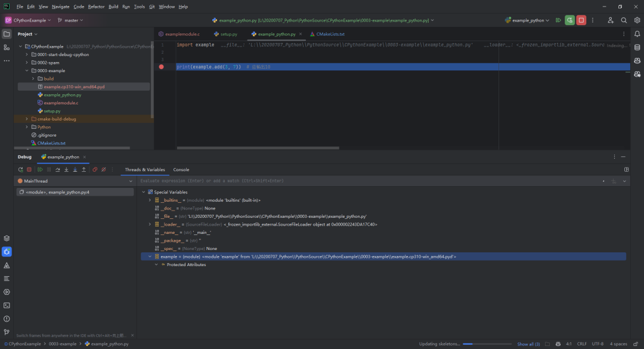The height and width of the screenshot is (349, 644).
Task: Open the Refactor menu
Action: [96, 7]
